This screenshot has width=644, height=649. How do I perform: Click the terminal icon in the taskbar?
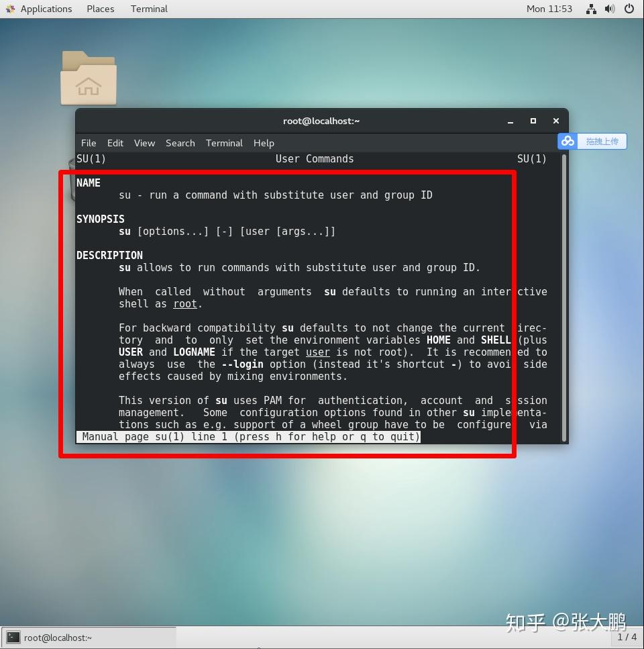tap(13, 638)
